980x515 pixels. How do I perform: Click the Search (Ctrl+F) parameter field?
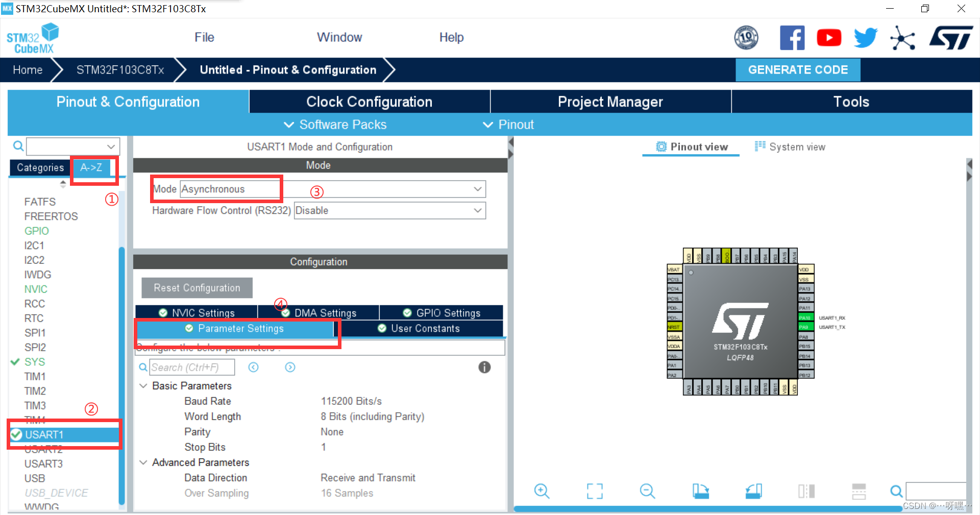tap(192, 367)
